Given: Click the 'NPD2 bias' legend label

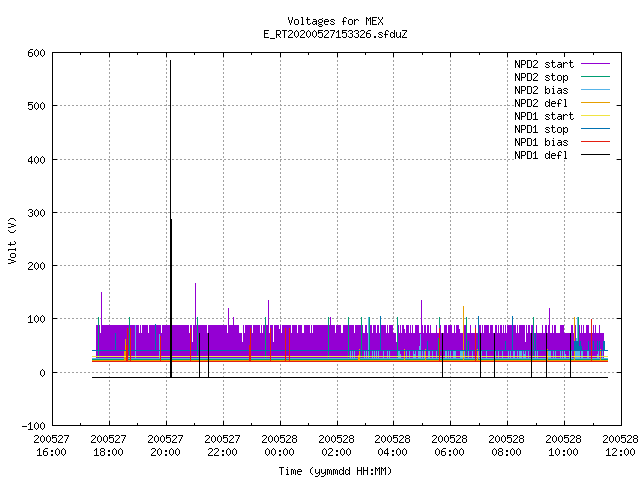Looking at the screenshot, I should pos(541,90).
